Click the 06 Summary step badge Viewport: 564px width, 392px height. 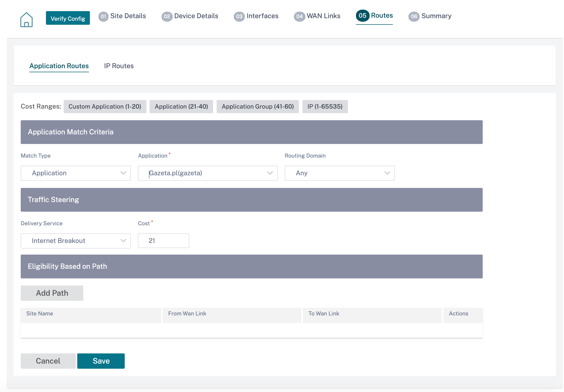point(414,16)
